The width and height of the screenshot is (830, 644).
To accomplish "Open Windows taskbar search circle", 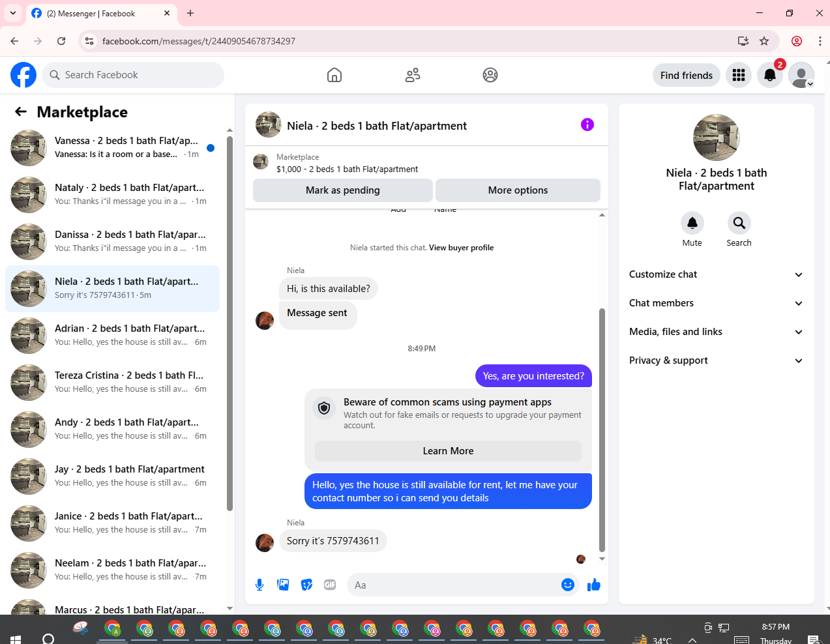I will point(48,639).
